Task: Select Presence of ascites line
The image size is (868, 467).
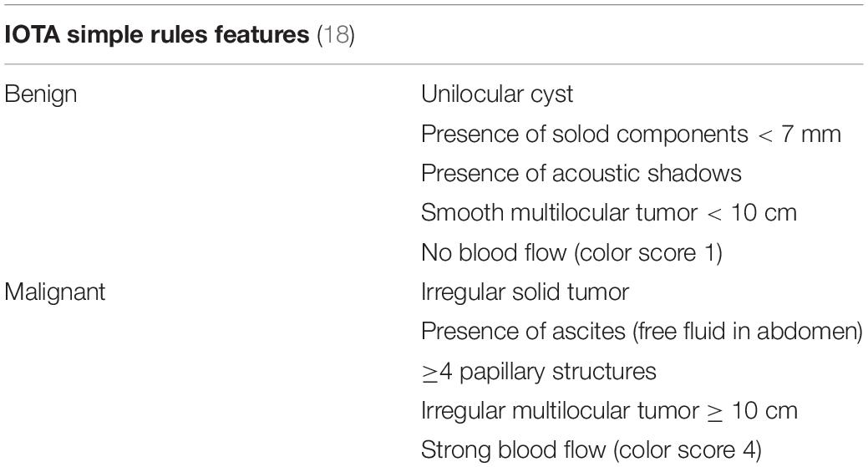Action: coord(642,332)
